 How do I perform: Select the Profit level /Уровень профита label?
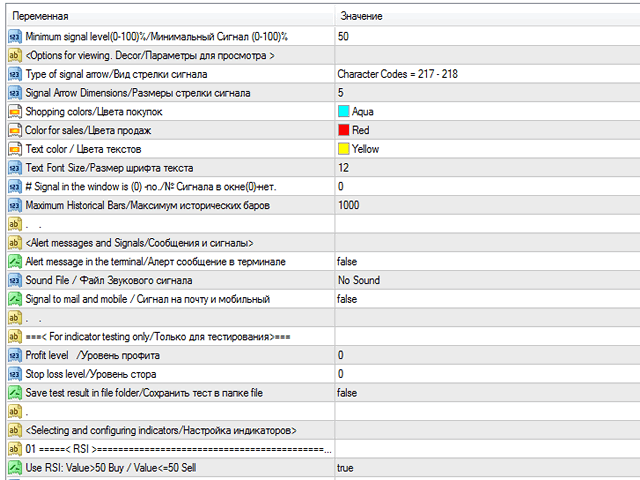93,356
